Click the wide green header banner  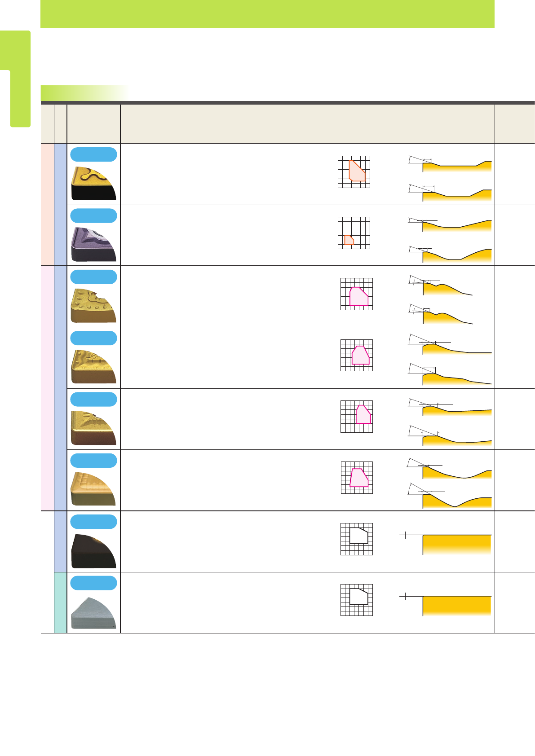tap(267, 13)
